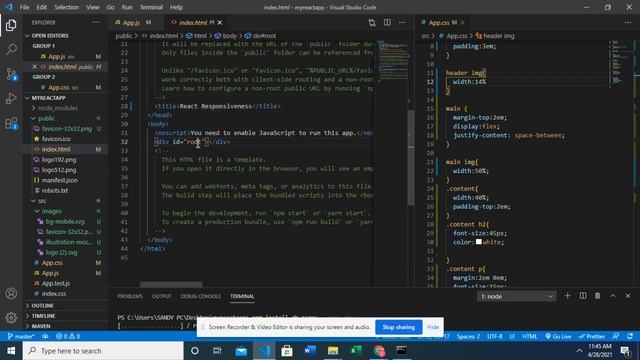Open the terminal selector dropdown '1: node'
Viewport: 640px width, 360px height.
(x=516, y=296)
